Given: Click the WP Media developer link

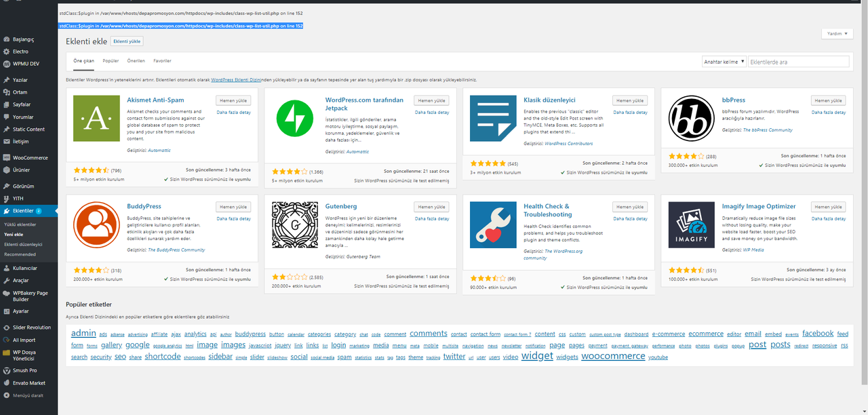Looking at the screenshot, I should [753, 250].
